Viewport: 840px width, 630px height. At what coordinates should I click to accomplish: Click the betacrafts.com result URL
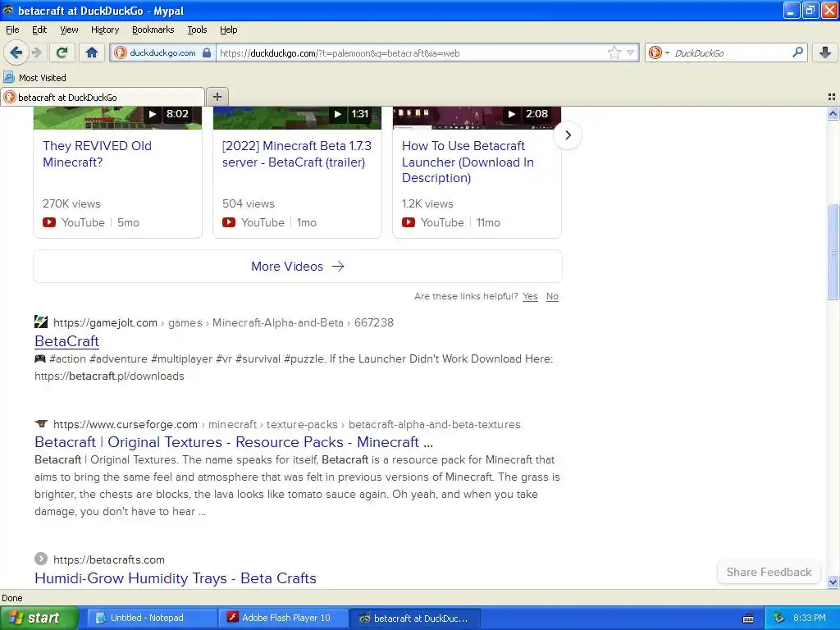click(x=109, y=559)
